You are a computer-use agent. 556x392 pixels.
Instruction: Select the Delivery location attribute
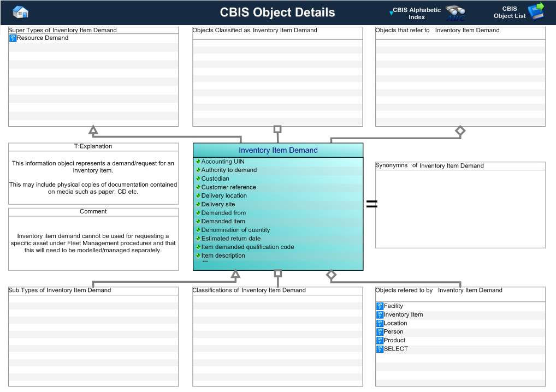[x=224, y=195]
